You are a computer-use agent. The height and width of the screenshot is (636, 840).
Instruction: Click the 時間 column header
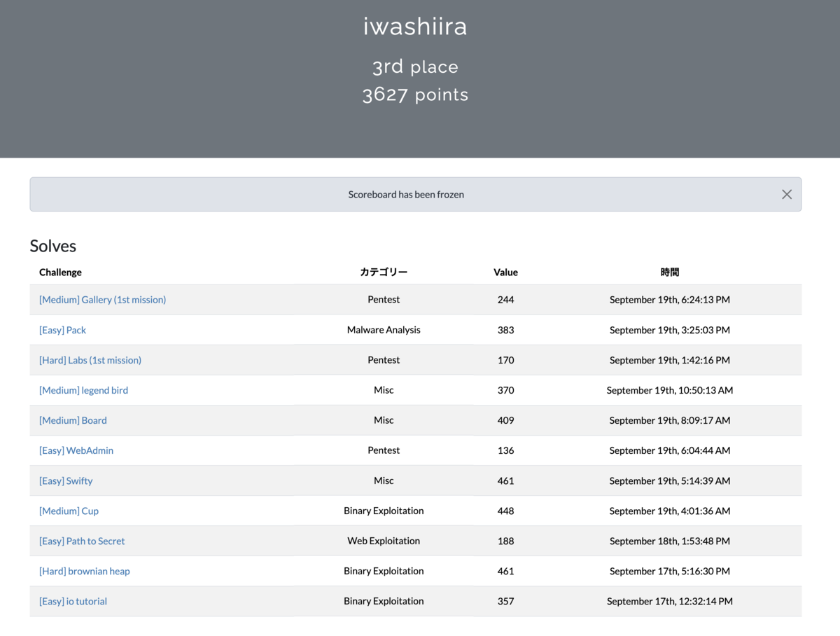(670, 272)
